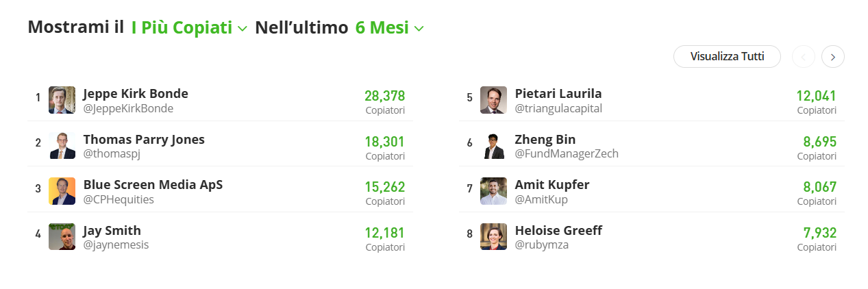Click the @FundManagerZech username

pos(567,154)
